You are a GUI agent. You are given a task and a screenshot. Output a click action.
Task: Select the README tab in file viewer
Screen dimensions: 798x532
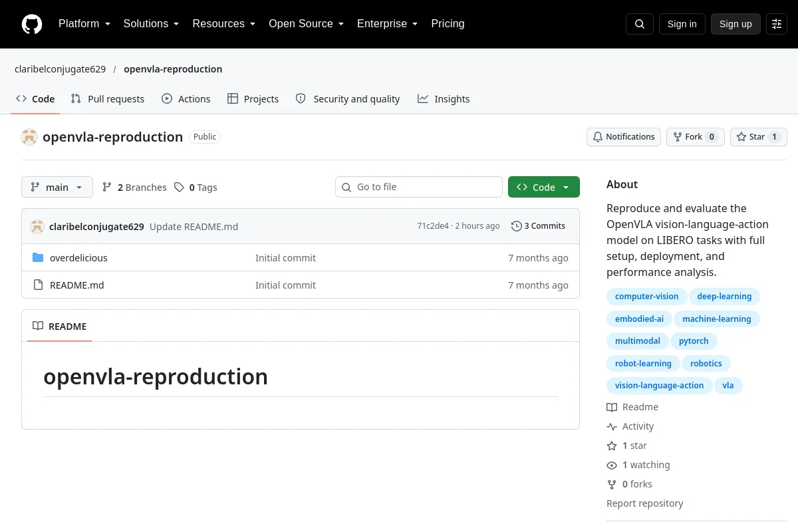tap(60, 327)
